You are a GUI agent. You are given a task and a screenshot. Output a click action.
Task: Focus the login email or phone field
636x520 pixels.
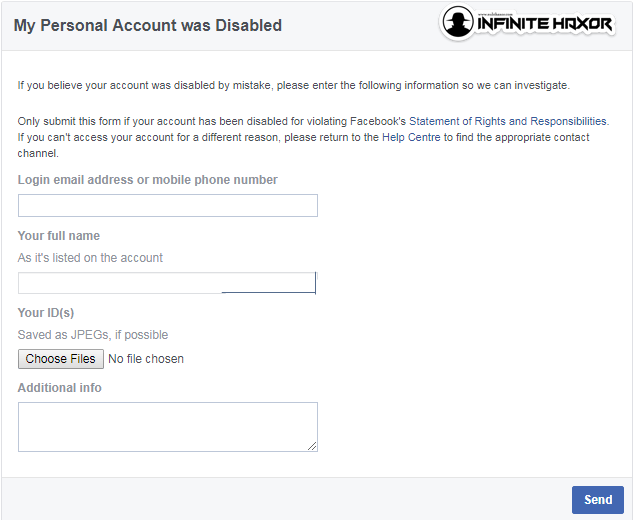click(x=168, y=206)
